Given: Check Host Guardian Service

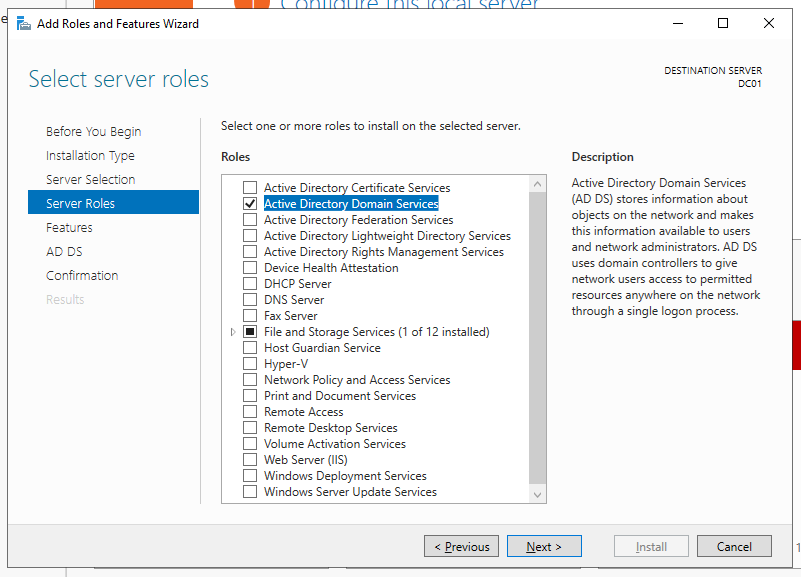Looking at the screenshot, I should [250, 348].
